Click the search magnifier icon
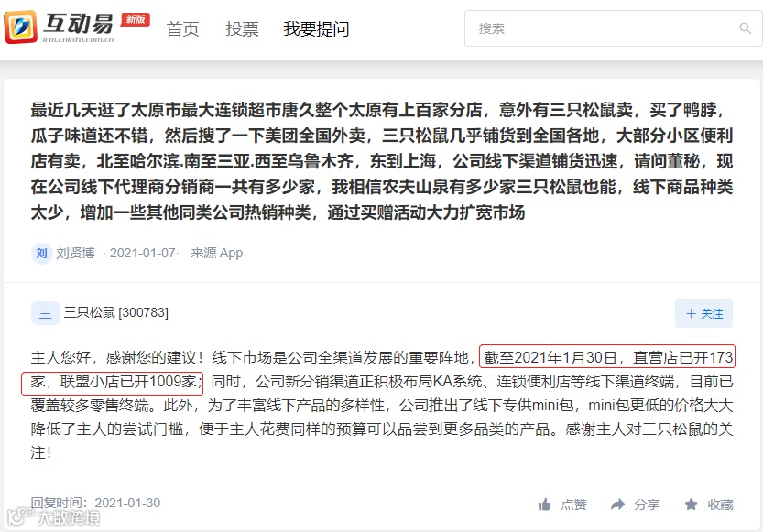763x532 pixels. pyautogui.click(x=745, y=28)
